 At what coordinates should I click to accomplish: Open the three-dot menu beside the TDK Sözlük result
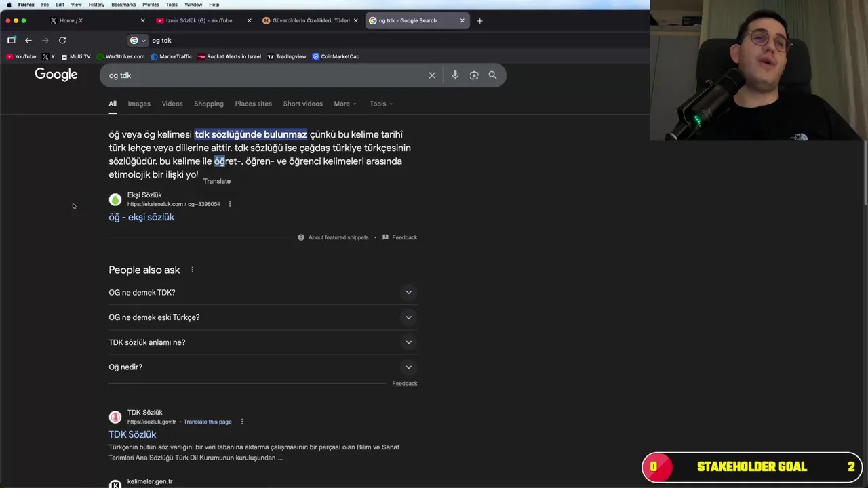pos(242,422)
